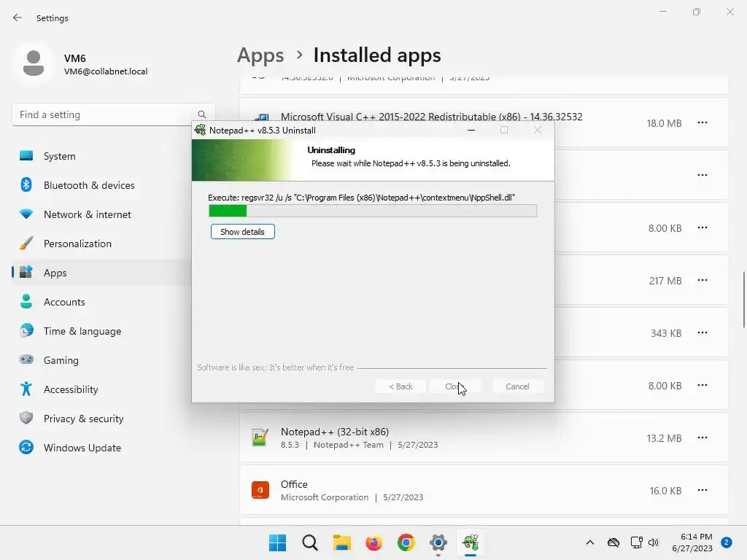The image size is (747, 560).
Task: Select the Notepad++ (32-bit x86) entry
Action: [484, 437]
